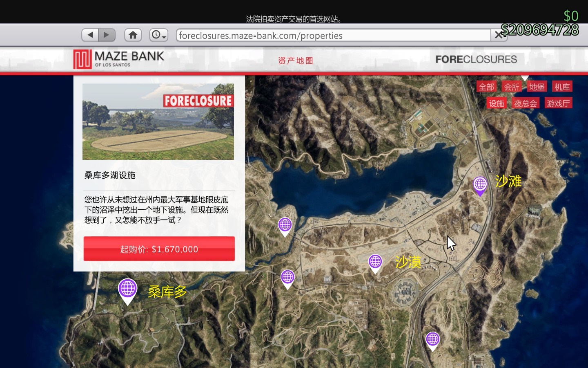Screen dimensions: 588x368
Task: Filter map by 机库
Action: (x=562, y=87)
